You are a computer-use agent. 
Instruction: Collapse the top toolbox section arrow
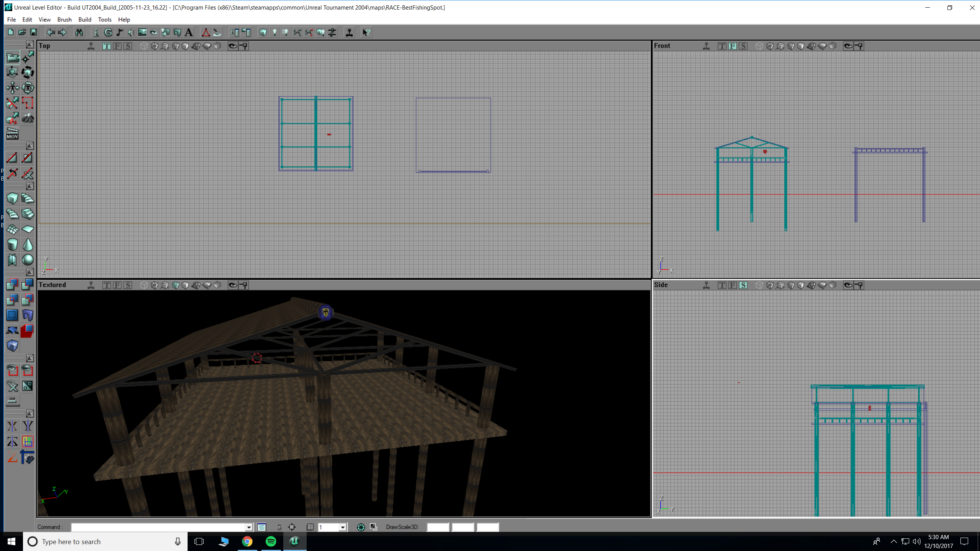[x=29, y=45]
